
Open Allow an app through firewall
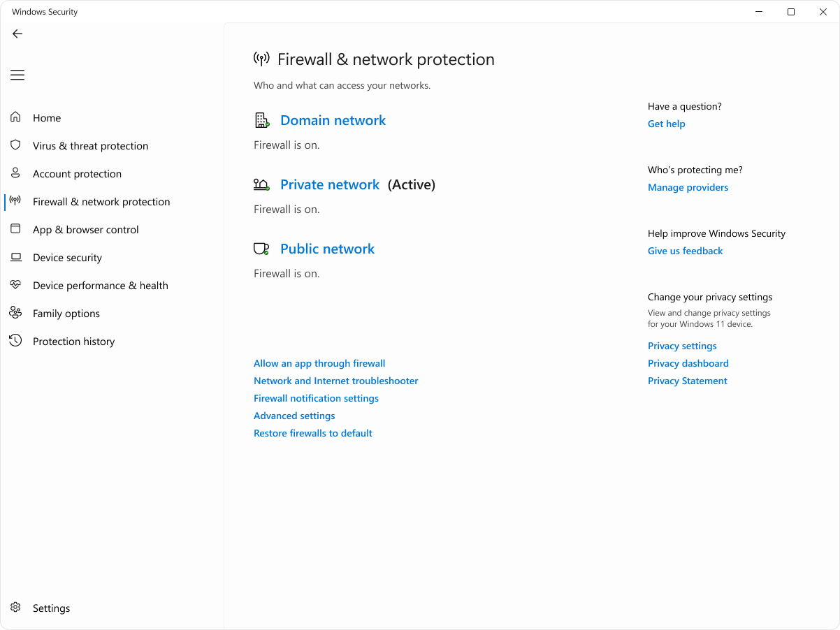pos(319,363)
